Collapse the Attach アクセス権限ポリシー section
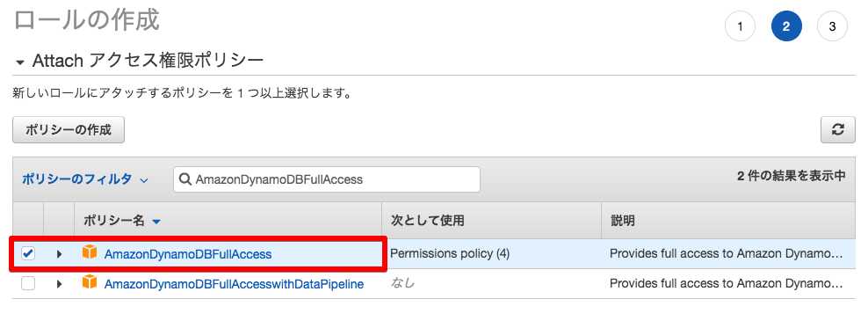 (x=20, y=62)
